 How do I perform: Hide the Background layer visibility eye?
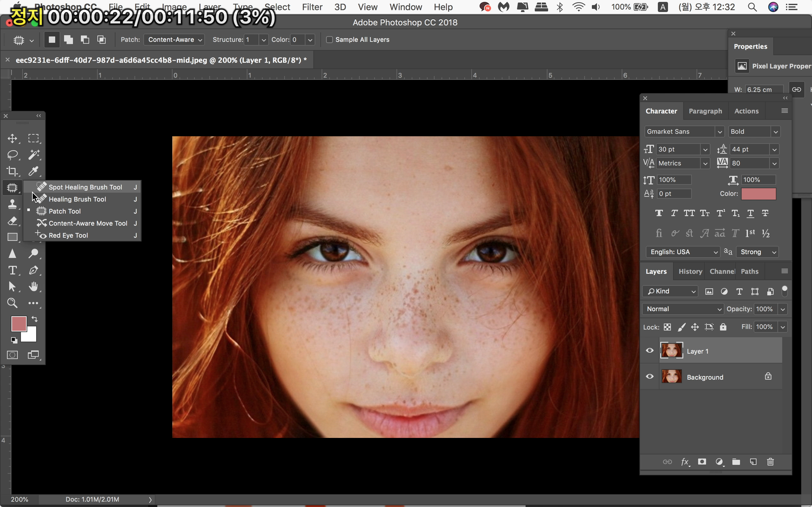pos(650,376)
